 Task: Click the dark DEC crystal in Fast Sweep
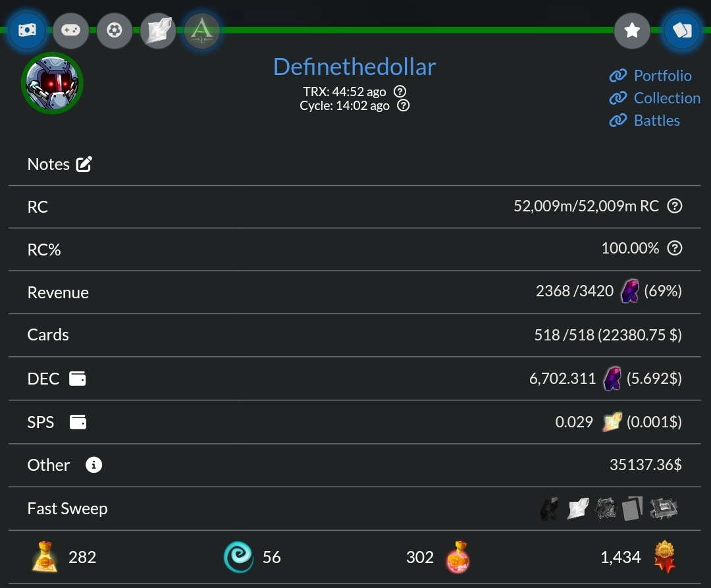coord(548,508)
